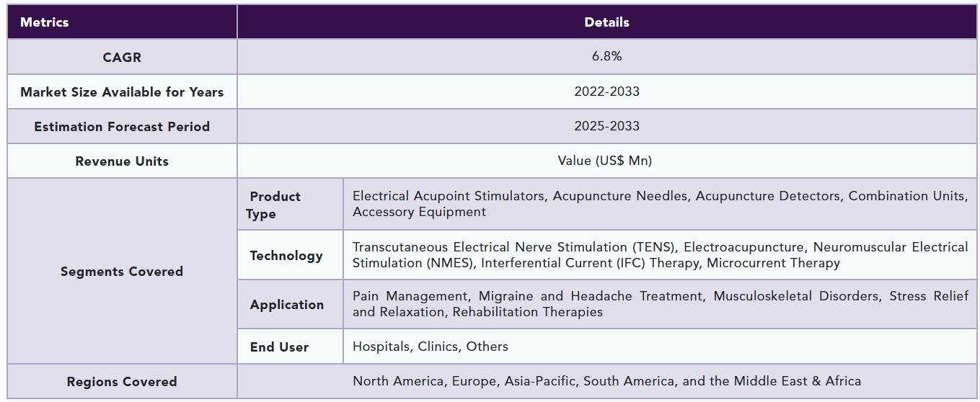This screenshot has width=980, height=402.
Task: Click Electrical Acupoint Stimulators text
Action: click(449, 196)
